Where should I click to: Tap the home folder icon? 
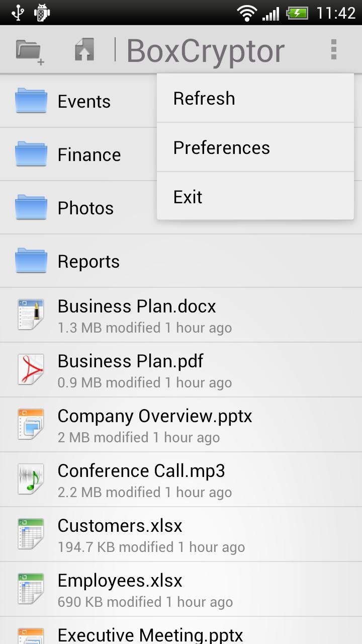84,50
